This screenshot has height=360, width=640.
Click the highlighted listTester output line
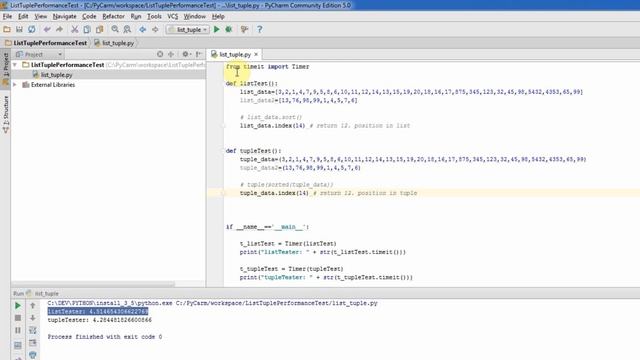(x=98, y=311)
